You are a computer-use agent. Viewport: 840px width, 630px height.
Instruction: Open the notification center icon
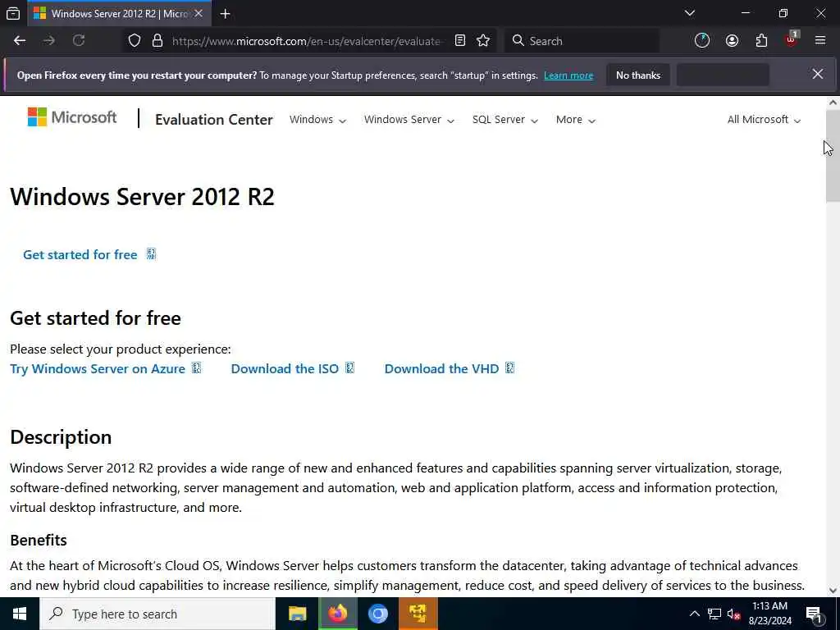click(x=814, y=614)
